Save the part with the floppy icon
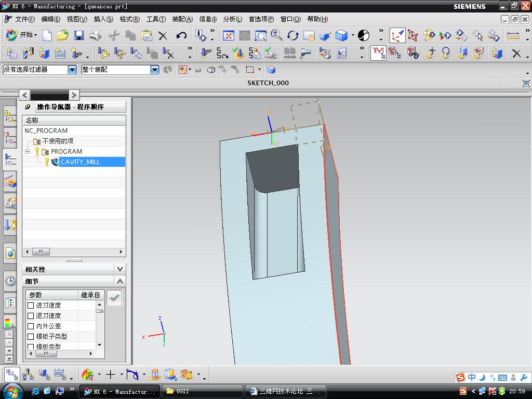The height and width of the screenshot is (399, 532). tap(79, 35)
